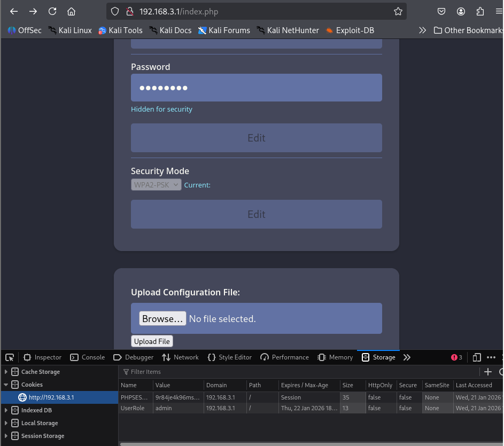The image size is (504, 446).
Task: Click the browser reload page icon
Action: point(52,11)
